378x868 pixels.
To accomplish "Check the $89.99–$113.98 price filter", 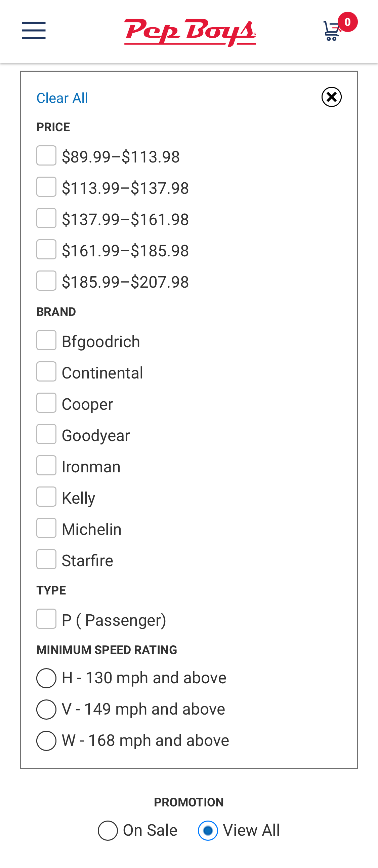I will (x=46, y=156).
